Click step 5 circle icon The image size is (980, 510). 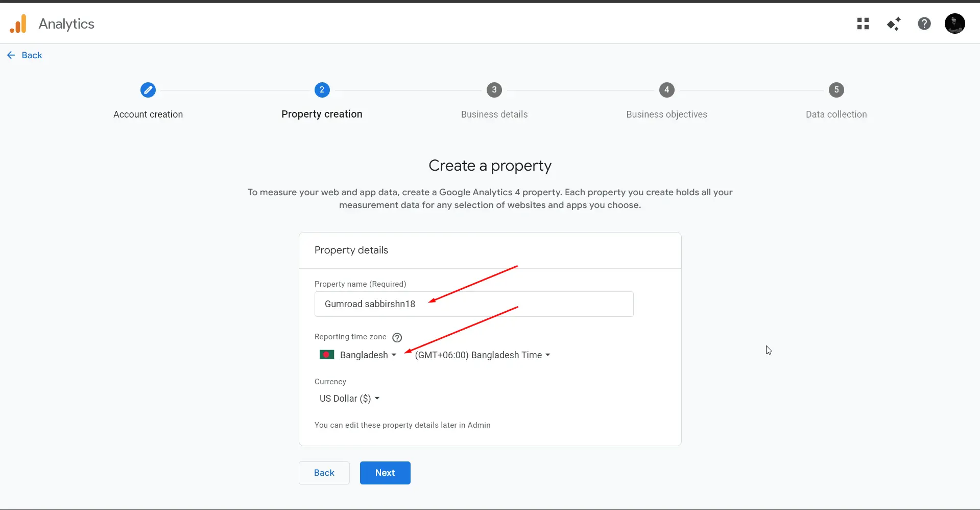coord(836,90)
